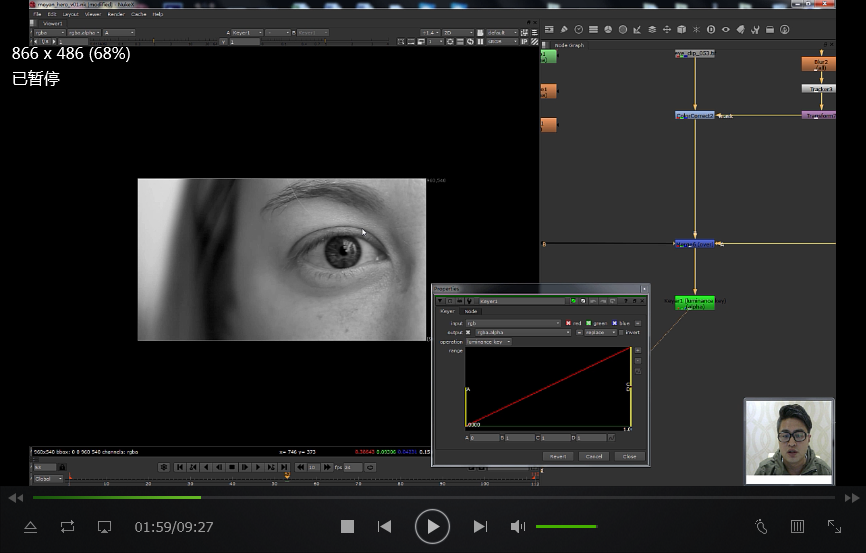The height and width of the screenshot is (553, 866).
Task: Toggle the red channel checkbox in Keyer
Action: click(568, 323)
